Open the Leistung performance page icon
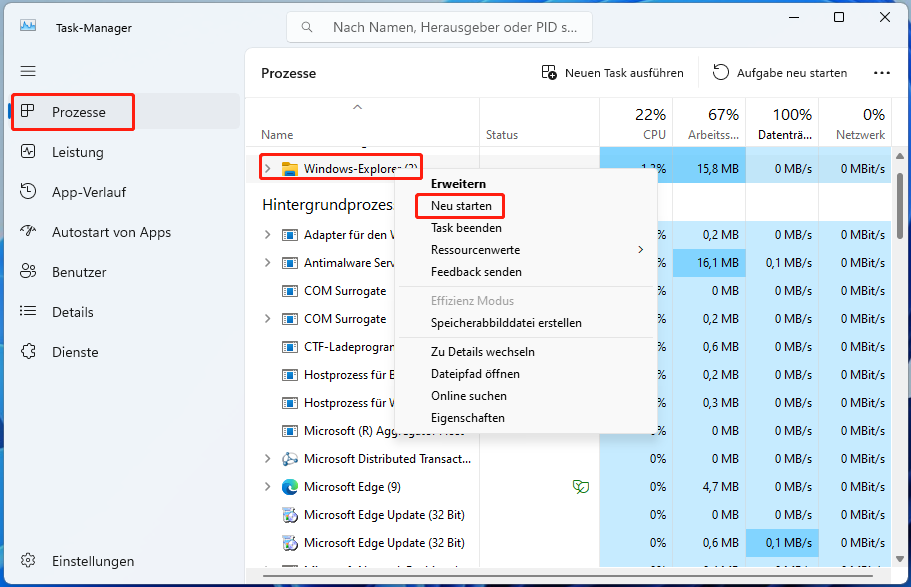Image resolution: width=911 pixels, height=587 pixels. pos(28,152)
